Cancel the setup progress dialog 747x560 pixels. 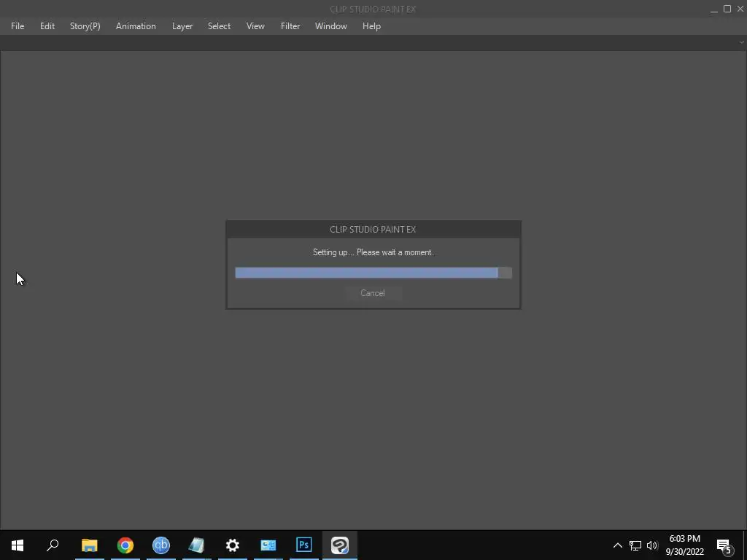click(x=373, y=293)
